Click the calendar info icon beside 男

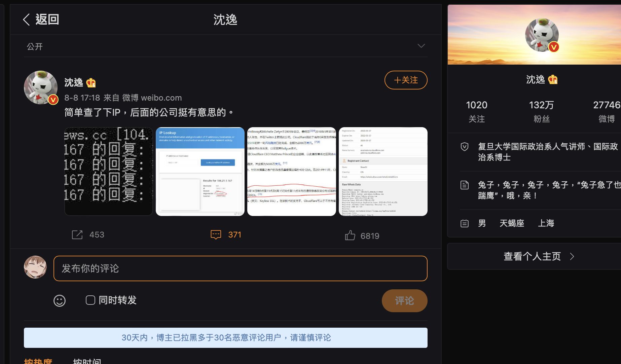pos(465,223)
